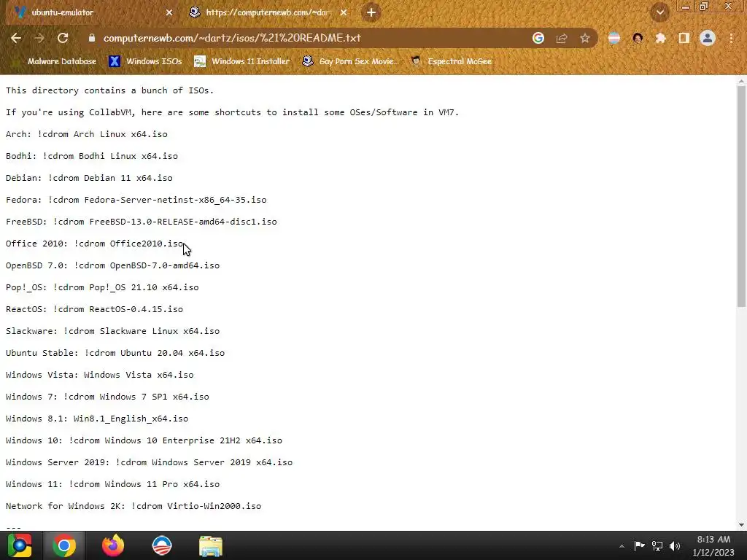
Task: Close the ubuntu-emulator tab
Action: click(169, 12)
